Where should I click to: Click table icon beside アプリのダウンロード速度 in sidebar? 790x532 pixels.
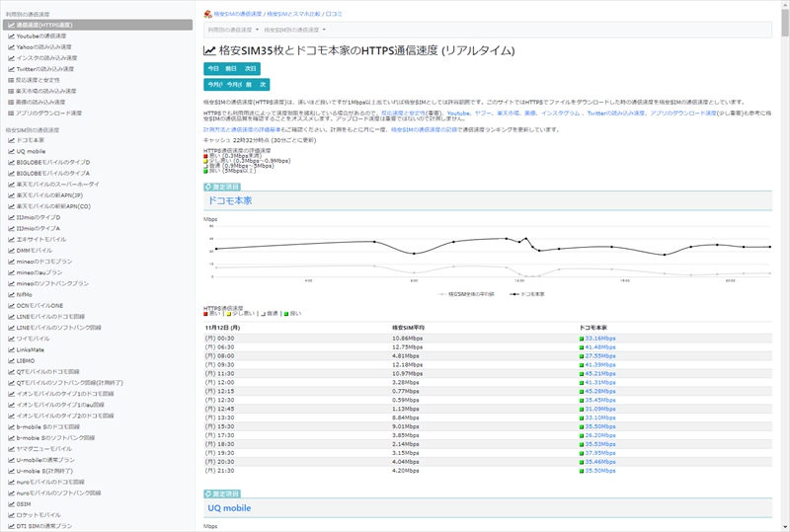11,114
